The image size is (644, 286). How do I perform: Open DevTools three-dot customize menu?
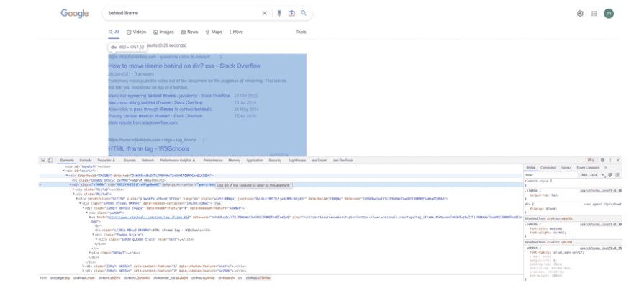(610, 160)
